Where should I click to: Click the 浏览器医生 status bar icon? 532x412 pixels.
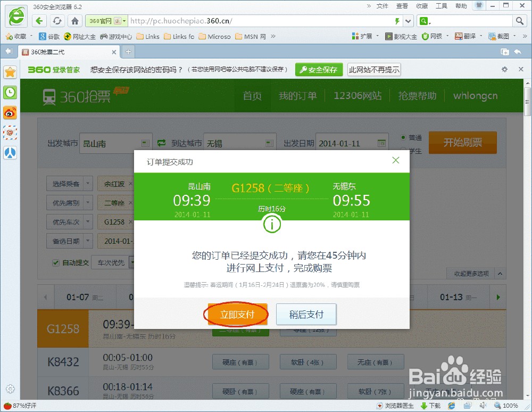click(395, 406)
